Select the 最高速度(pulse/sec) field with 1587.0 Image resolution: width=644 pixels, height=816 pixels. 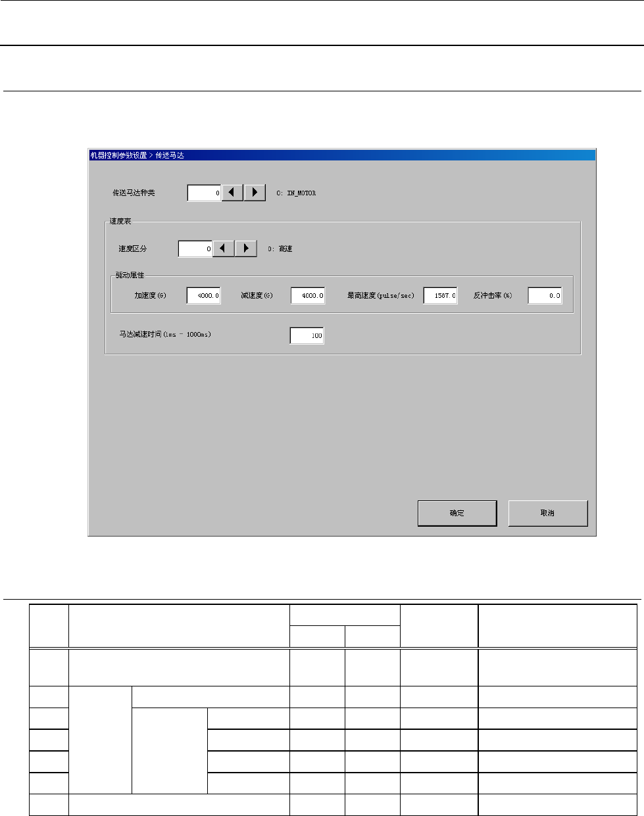[440, 296]
